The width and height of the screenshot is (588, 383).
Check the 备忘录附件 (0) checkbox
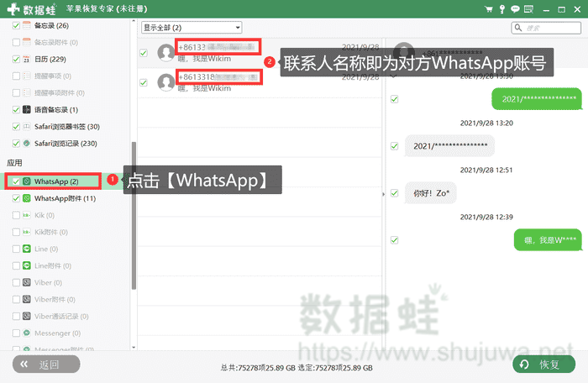pos(16,42)
